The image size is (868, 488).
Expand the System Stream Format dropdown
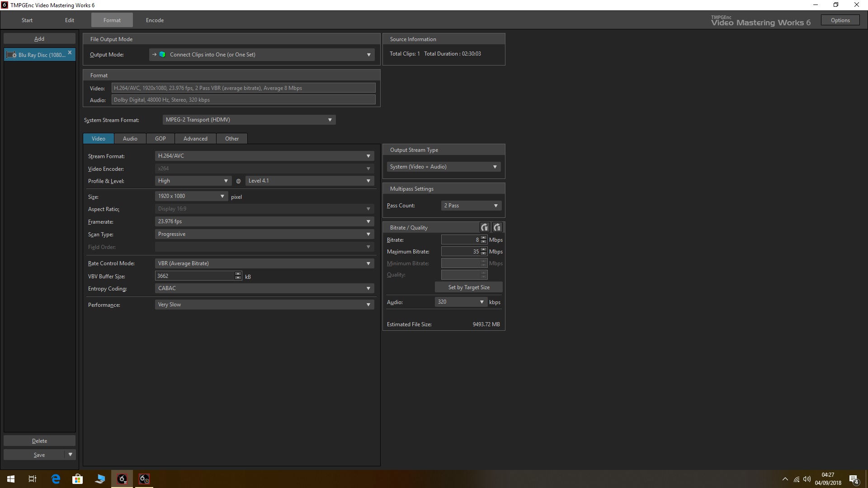(330, 120)
